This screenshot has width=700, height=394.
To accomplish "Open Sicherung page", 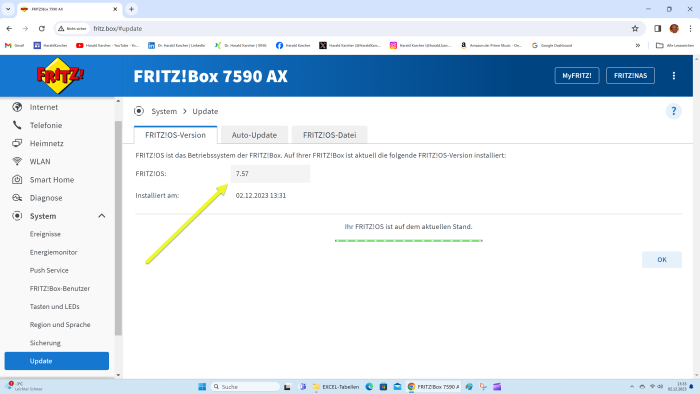I will [x=45, y=343].
